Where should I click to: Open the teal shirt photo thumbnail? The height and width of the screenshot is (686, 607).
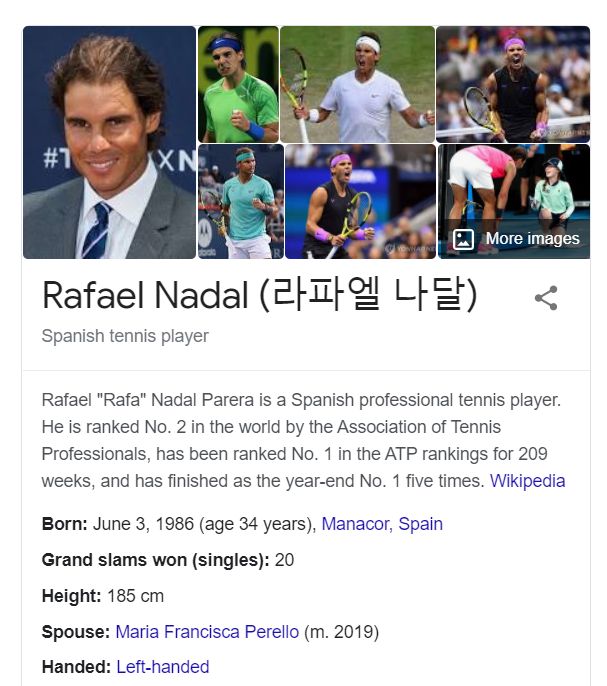[x=241, y=202]
